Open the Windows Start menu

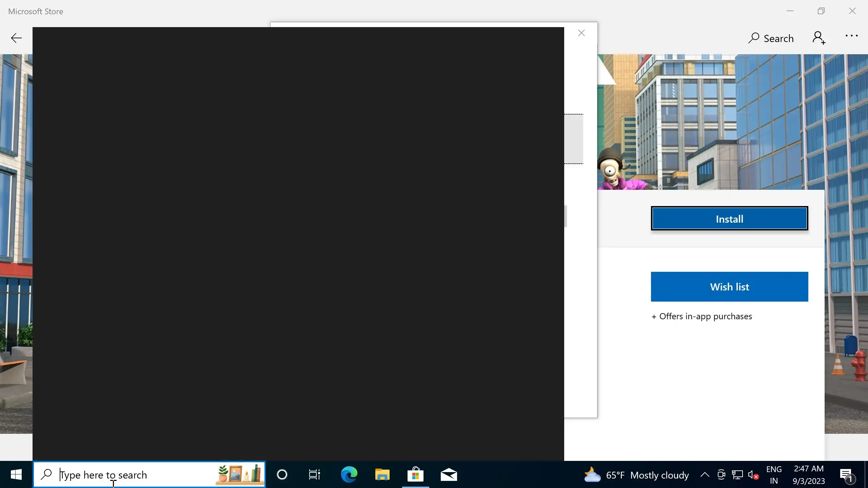16,474
